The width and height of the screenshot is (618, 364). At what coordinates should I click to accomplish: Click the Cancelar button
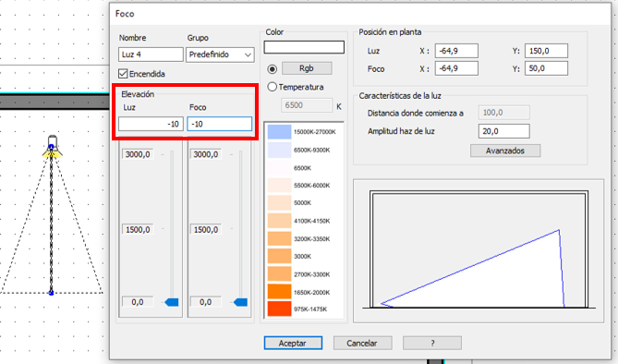(363, 343)
